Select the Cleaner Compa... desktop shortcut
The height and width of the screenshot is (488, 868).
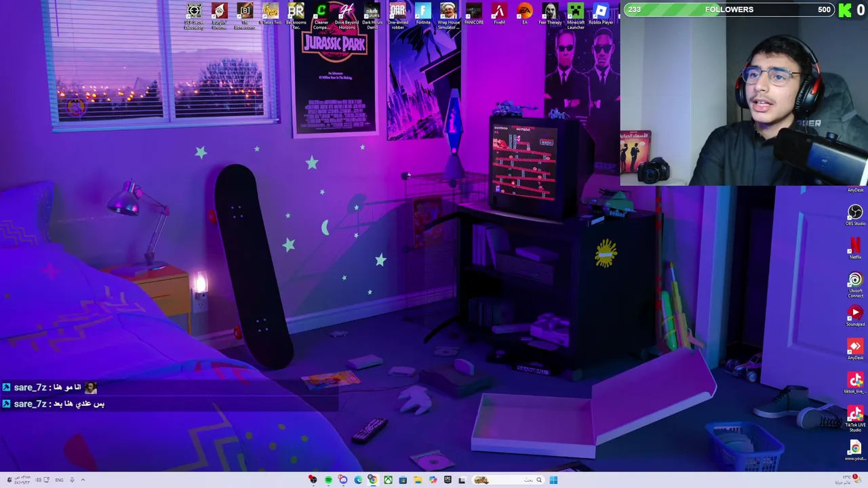click(x=321, y=16)
